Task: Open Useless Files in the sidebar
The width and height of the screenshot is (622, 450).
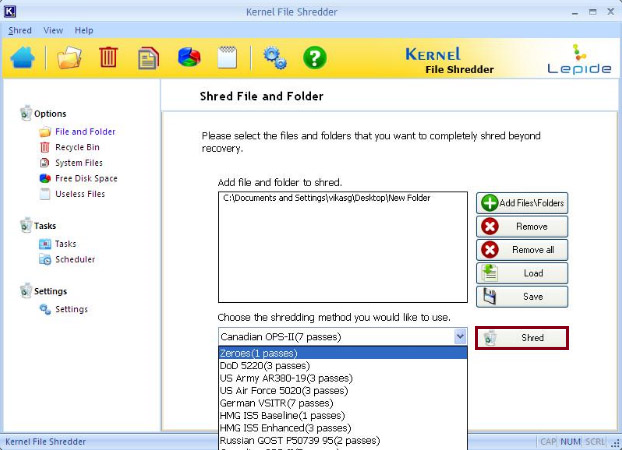Action: pos(80,194)
